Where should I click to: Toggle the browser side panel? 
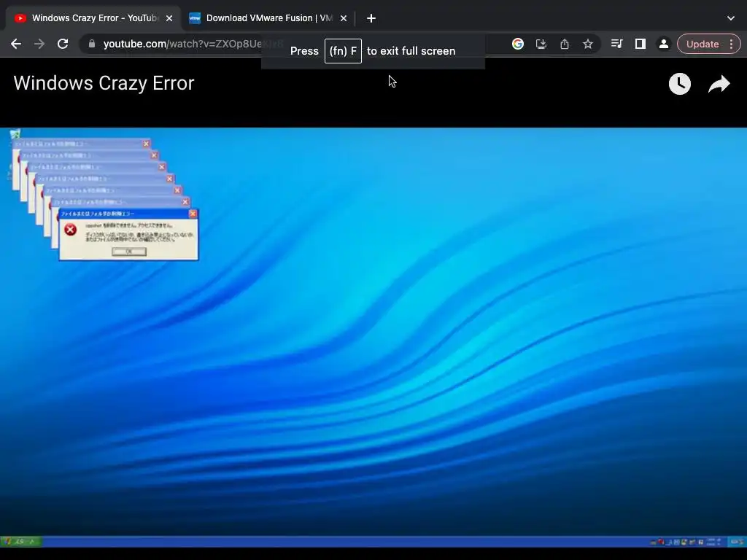click(640, 44)
